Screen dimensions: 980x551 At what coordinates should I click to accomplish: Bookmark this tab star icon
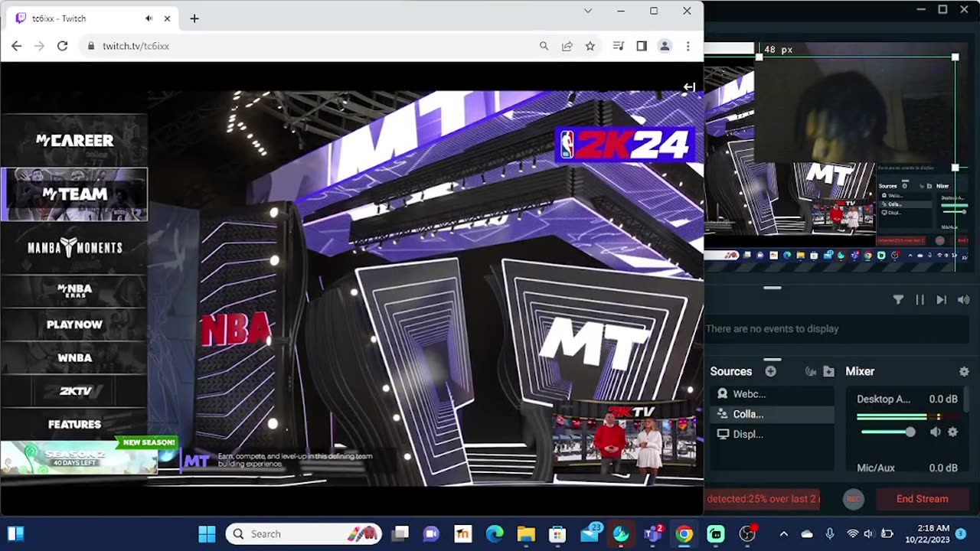tap(590, 46)
